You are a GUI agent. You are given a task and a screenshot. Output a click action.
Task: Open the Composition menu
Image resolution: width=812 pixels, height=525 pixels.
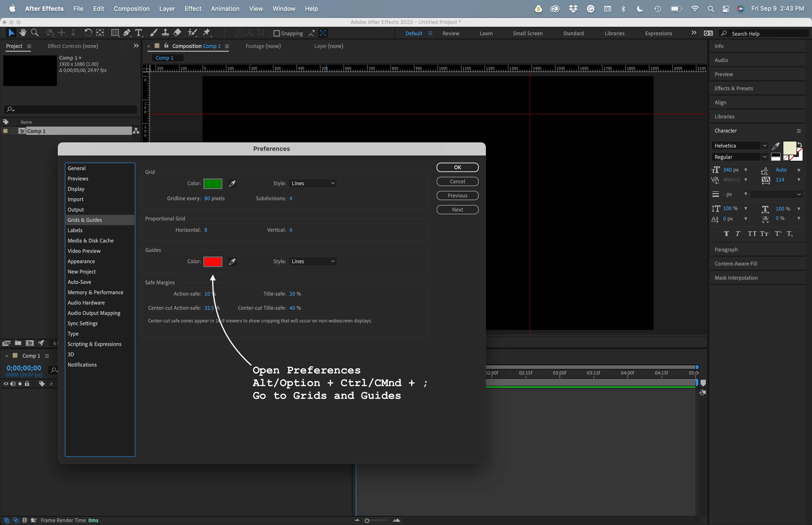tap(132, 8)
